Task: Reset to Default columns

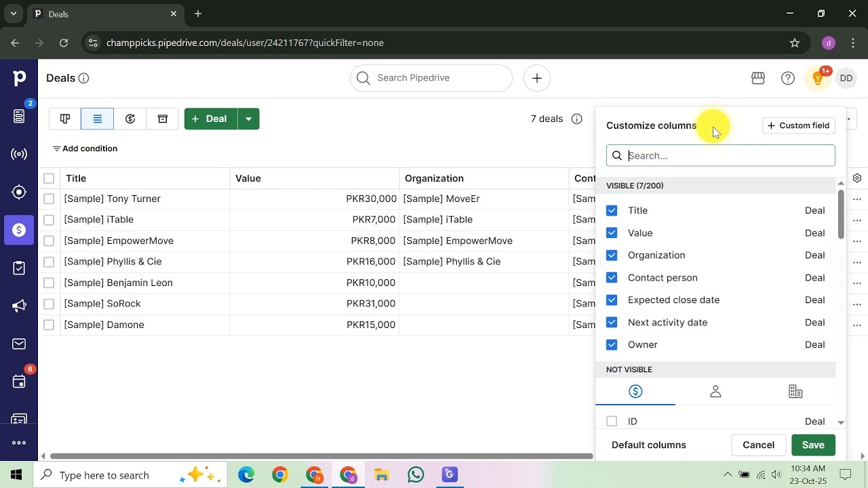Action: [649, 445]
